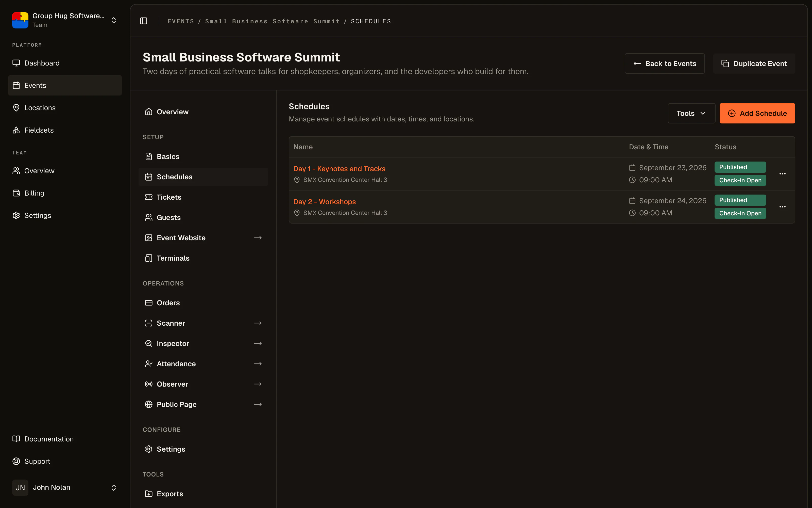Click the Terminals device icon

[x=149, y=258]
